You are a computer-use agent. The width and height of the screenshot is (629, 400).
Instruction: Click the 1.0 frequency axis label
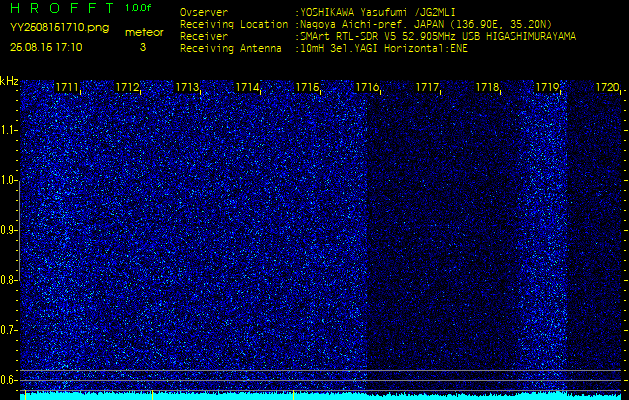8,181
